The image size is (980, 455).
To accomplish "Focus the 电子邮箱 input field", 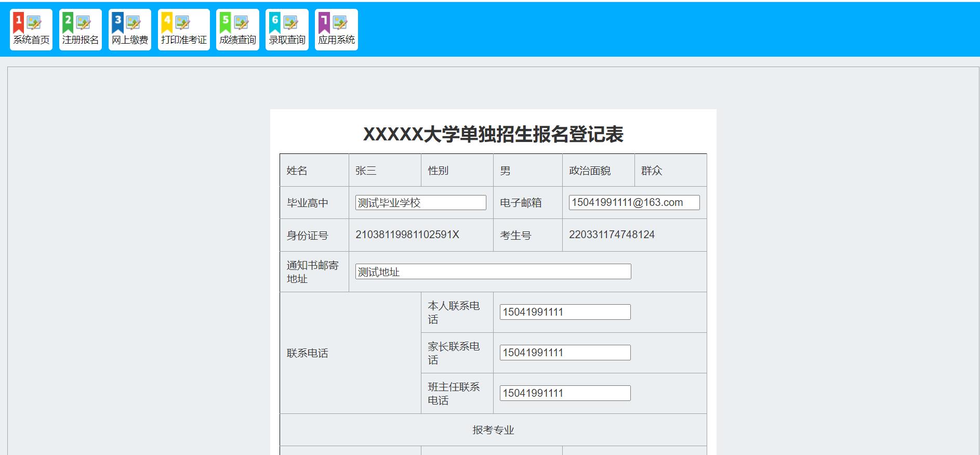I will tap(634, 202).
